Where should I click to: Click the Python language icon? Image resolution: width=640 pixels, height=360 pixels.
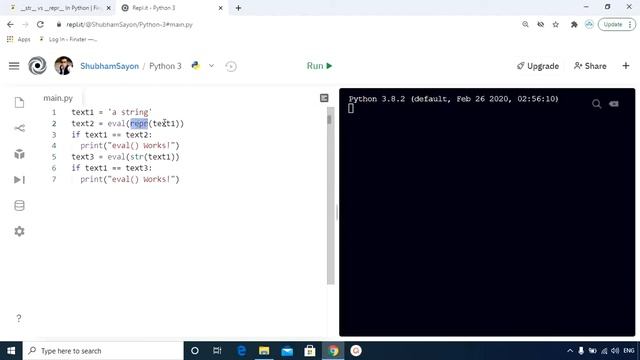[196, 66]
